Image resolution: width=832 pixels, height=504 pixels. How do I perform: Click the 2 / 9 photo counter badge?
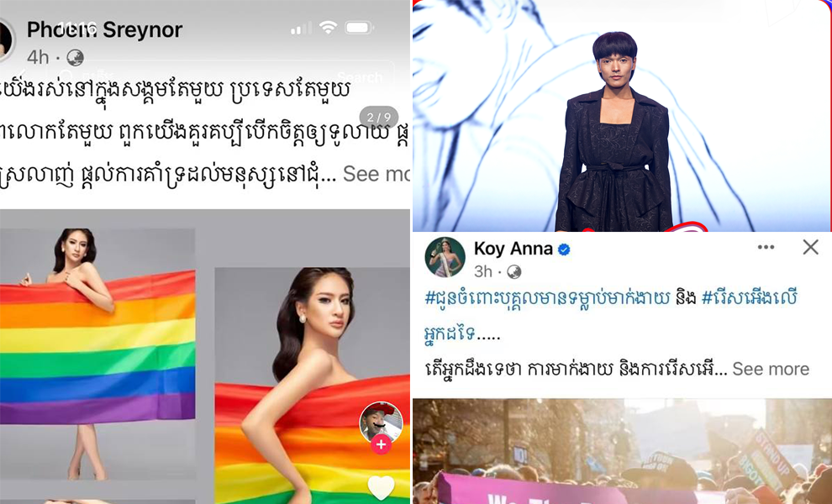[x=379, y=117]
